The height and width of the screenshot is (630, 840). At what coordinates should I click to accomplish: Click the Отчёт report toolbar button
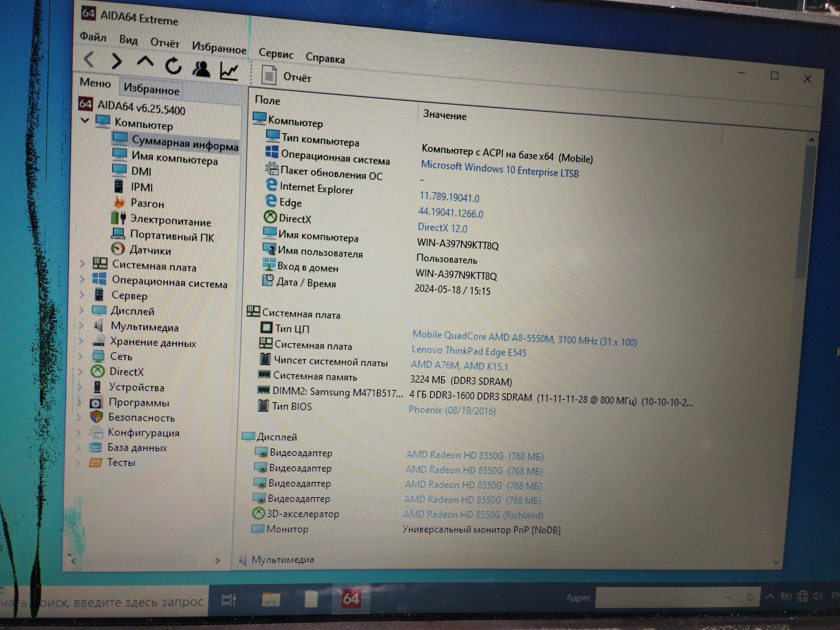[287, 76]
